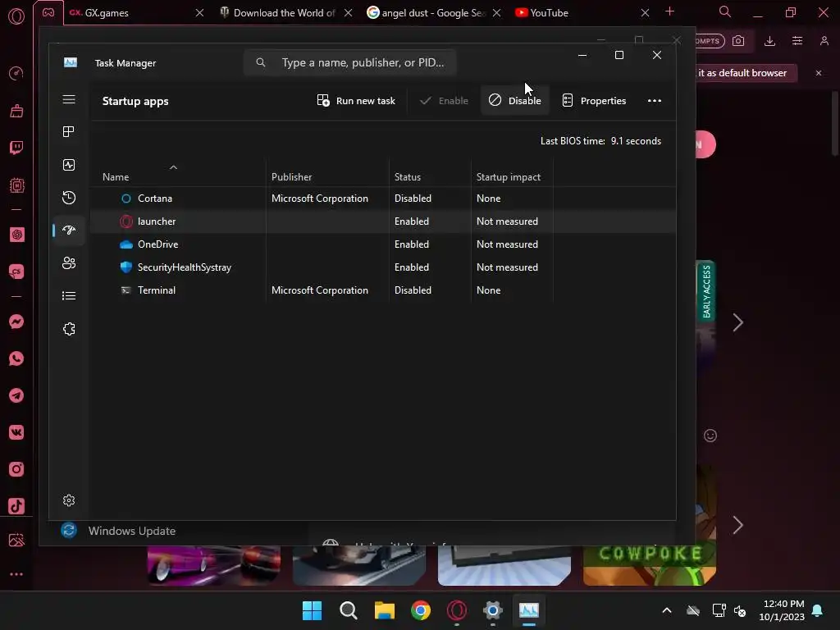Open the purple car game thumbnail
840x630 pixels.
coord(214,565)
